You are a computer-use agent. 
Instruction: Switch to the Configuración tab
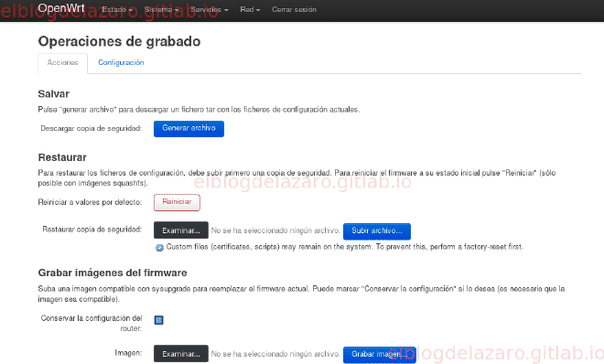(x=121, y=63)
